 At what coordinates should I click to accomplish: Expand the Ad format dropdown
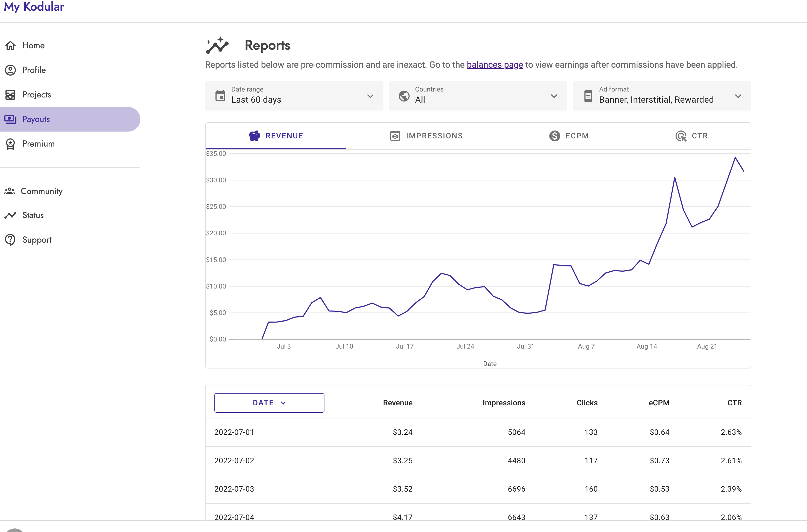(662, 96)
